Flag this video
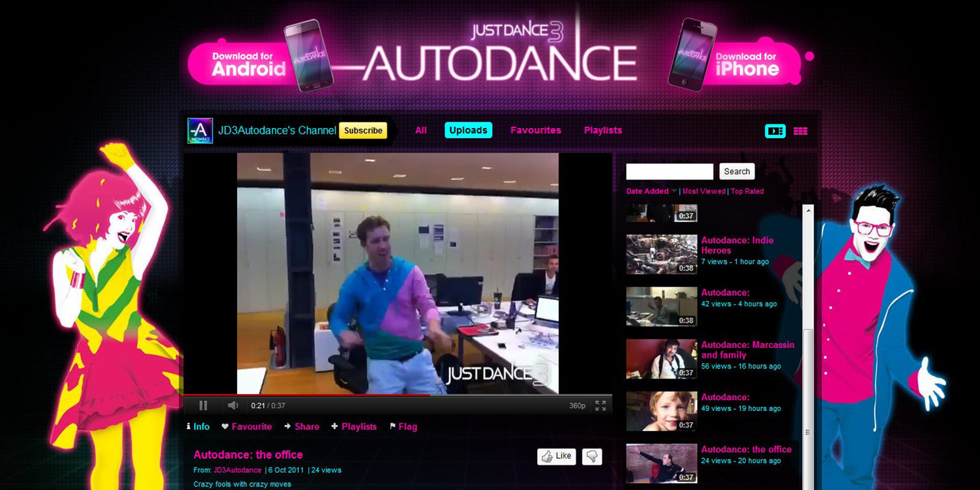Screen dimensions: 980x490 404,426
